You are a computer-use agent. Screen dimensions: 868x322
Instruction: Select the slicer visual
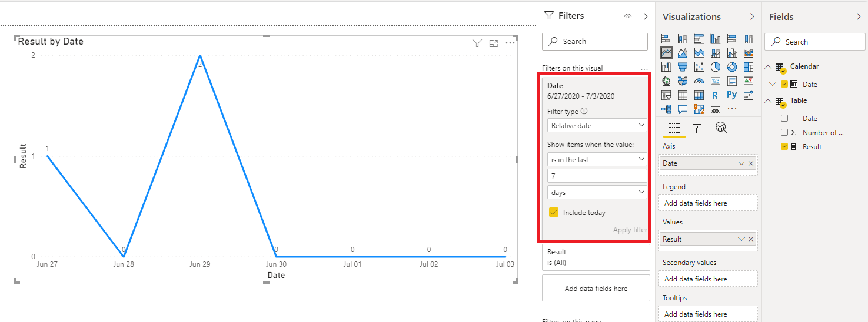(x=666, y=95)
